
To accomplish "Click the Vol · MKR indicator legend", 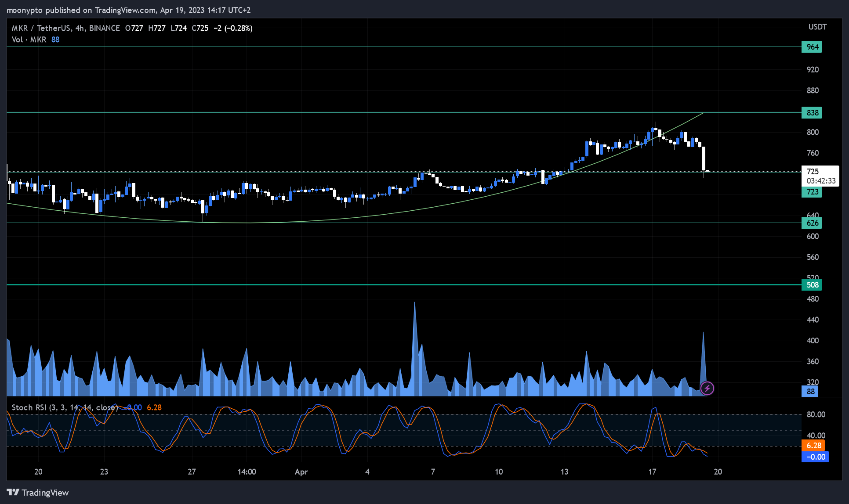I will click(x=29, y=40).
